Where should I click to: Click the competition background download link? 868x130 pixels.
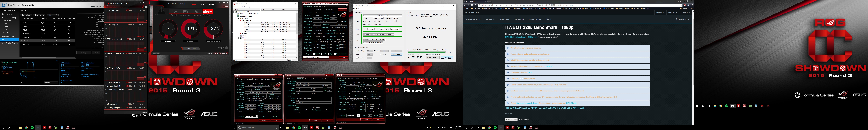(x=549, y=66)
